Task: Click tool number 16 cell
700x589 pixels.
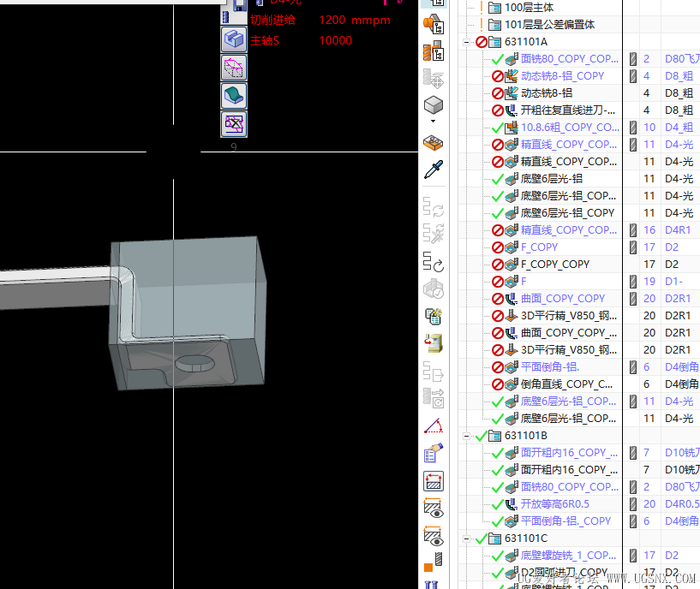Action: click(x=649, y=229)
